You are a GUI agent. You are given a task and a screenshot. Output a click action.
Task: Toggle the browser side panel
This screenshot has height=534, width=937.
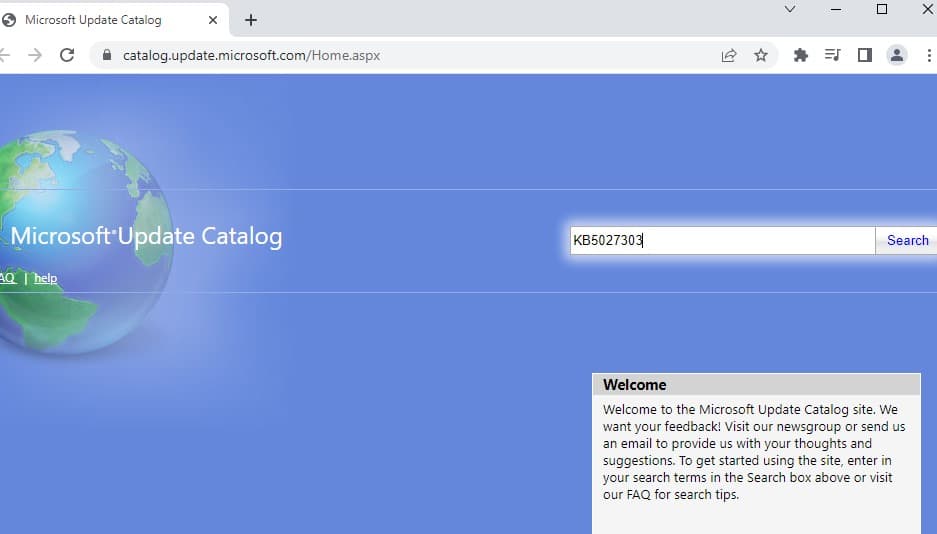pyautogui.click(x=865, y=56)
